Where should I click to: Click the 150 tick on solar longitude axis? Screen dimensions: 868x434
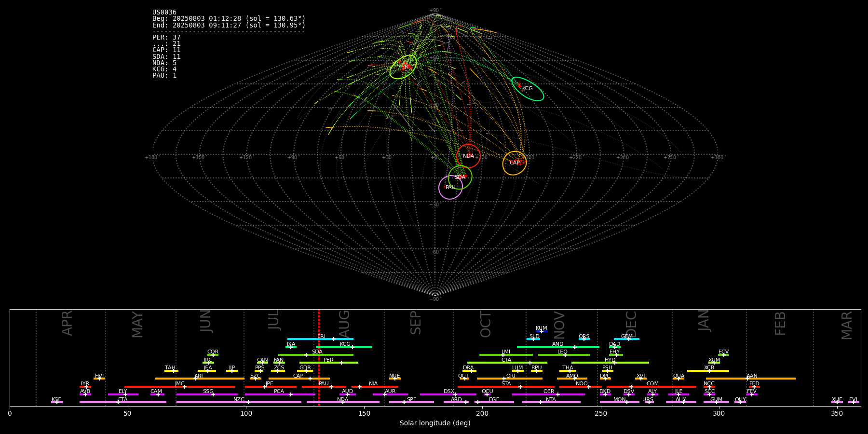(364, 413)
